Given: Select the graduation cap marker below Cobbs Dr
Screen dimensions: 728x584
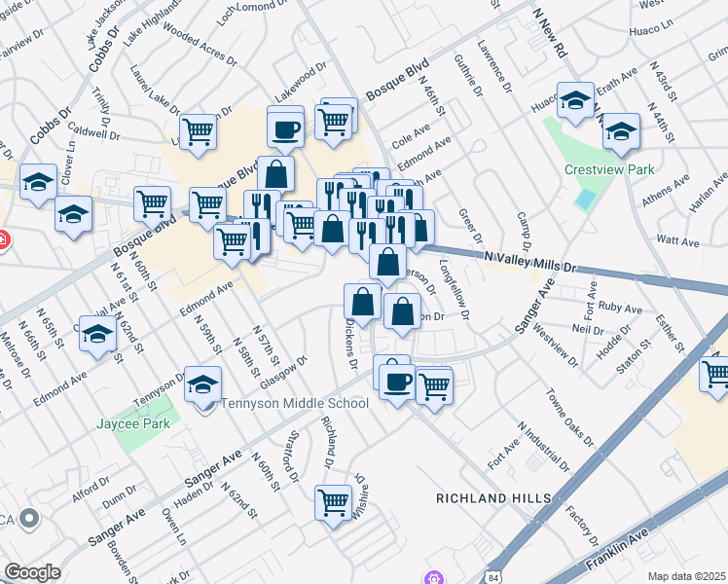Looking at the screenshot, I should pos(38,183).
